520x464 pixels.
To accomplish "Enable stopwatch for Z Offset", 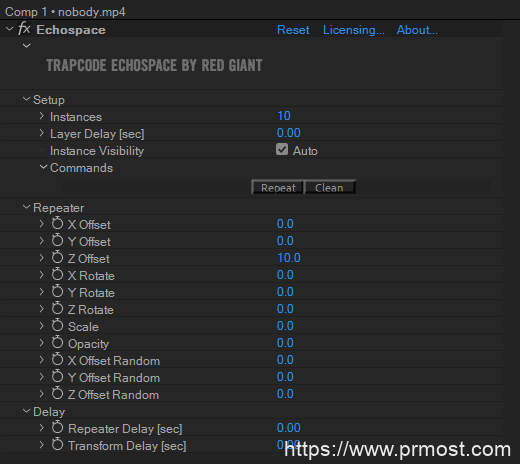I will point(57,257).
